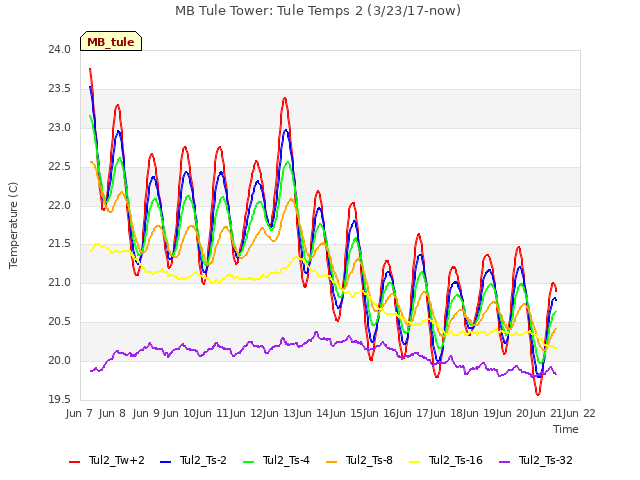
Task: Click the orange Tul2_Ts-8 legend swatch
Action: click(331, 462)
